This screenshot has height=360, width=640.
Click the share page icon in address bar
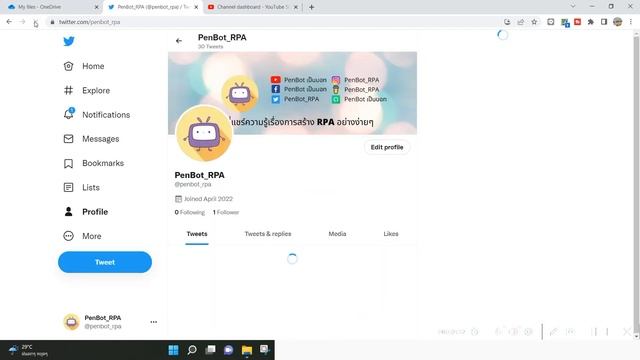coord(521,22)
